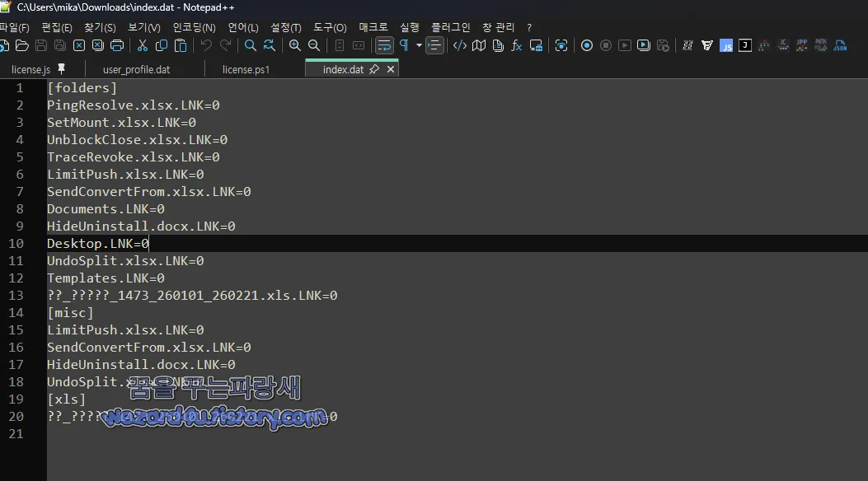Open the 언어 language menu
This screenshot has height=481, width=868.
pyautogui.click(x=242, y=27)
